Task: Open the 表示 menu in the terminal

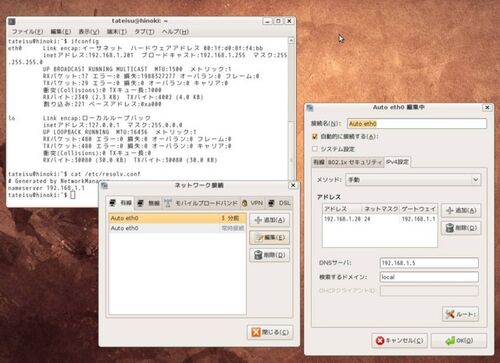Action: tap(89, 32)
